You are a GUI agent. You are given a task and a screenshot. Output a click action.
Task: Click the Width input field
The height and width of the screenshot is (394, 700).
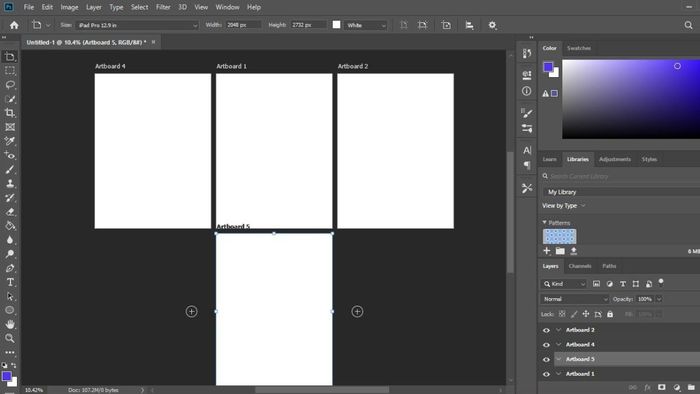pyautogui.click(x=242, y=25)
